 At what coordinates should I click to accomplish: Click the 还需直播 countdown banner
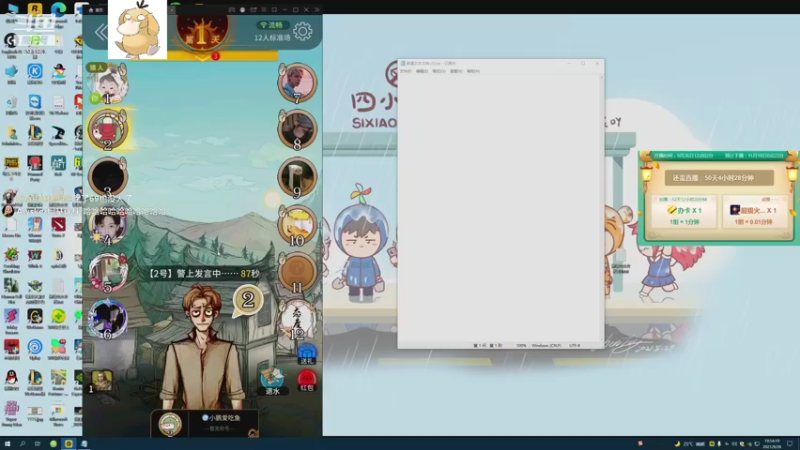719,178
